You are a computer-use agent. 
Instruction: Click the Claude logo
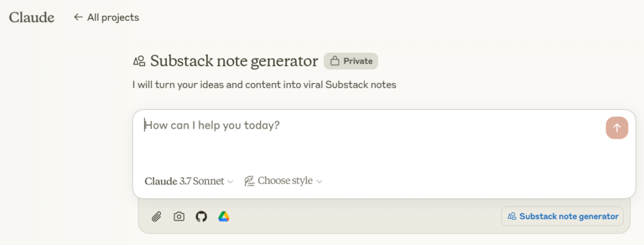click(31, 17)
